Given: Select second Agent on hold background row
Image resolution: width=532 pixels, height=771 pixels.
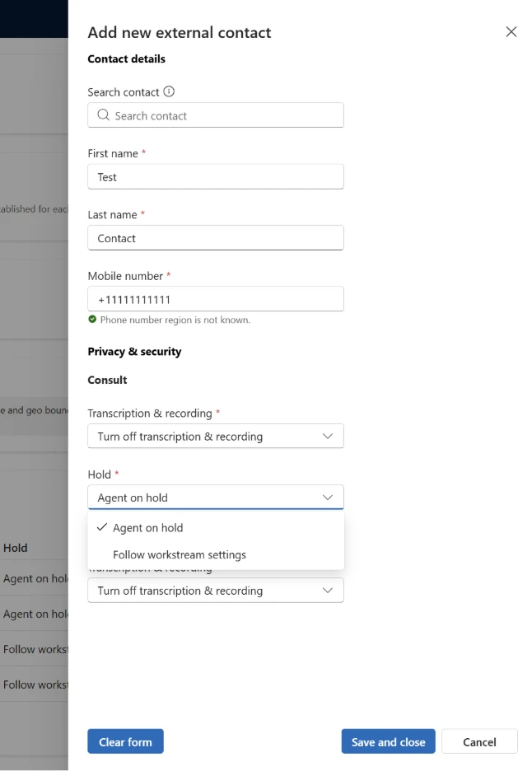Looking at the screenshot, I should click(35, 614).
